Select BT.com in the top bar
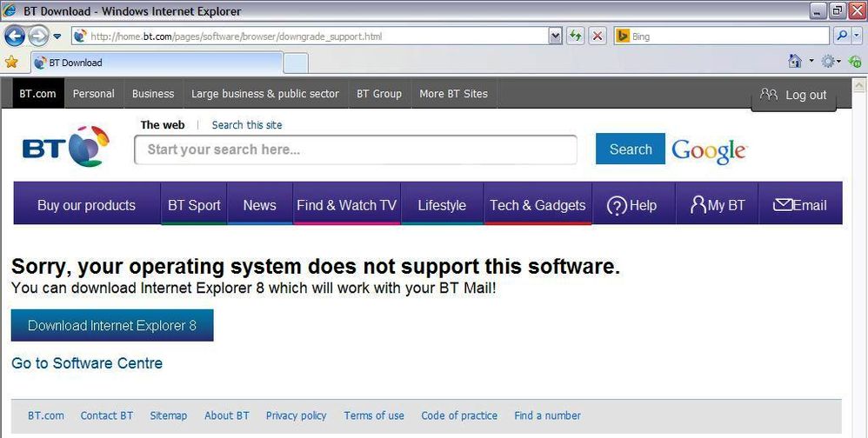Viewport: 868px width, 438px height. tap(37, 94)
